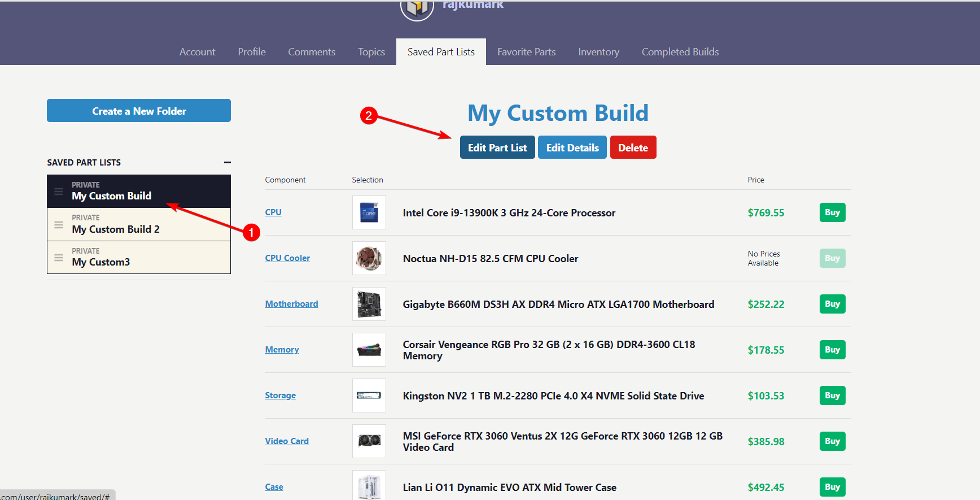Click Intel Core i9-13900K thumbnail image

point(369,212)
